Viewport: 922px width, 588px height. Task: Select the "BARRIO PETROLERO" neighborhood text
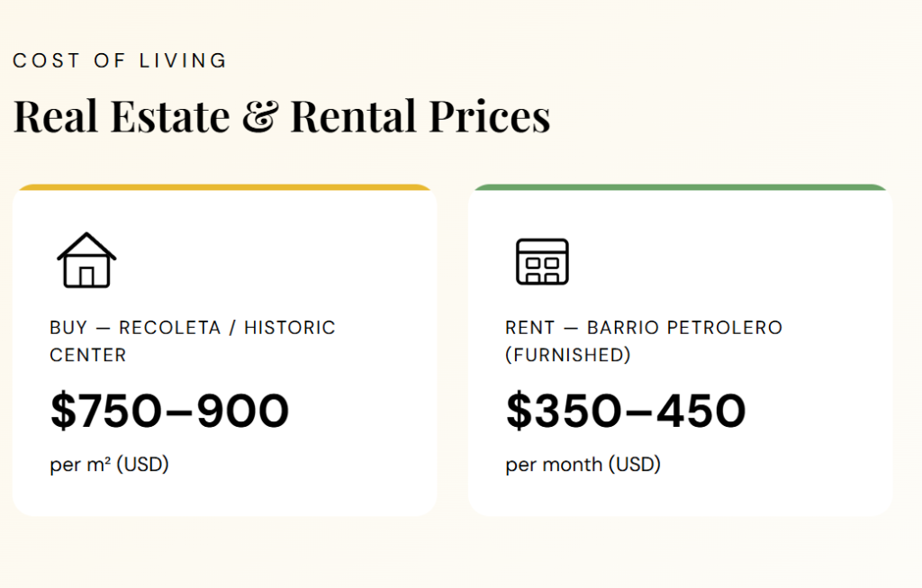pyautogui.click(x=684, y=328)
